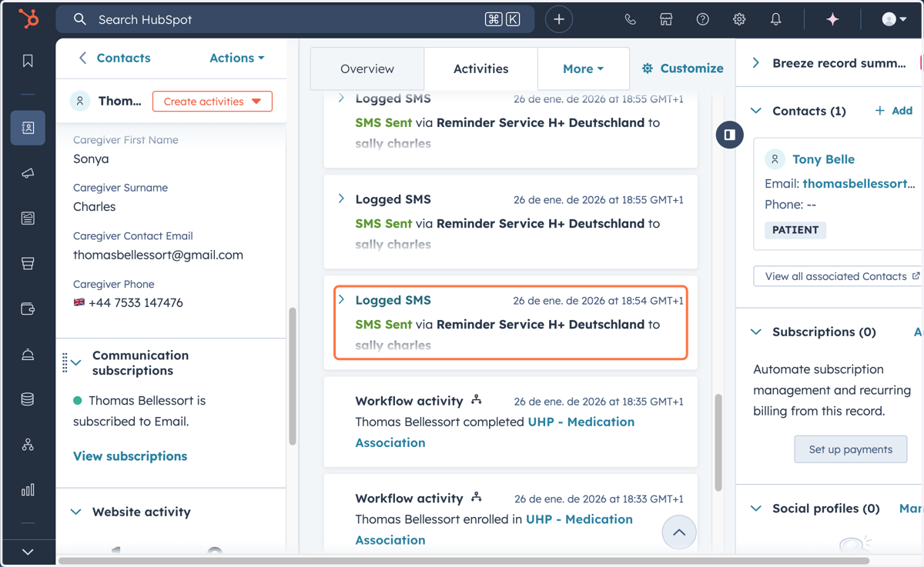
Task: Click the scroll to top arrow button
Action: pyautogui.click(x=679, y=532)
